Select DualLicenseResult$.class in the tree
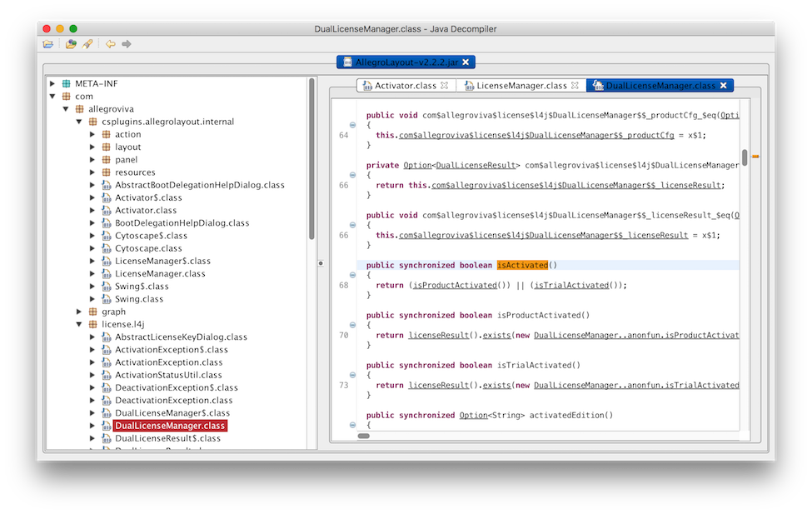The width and height of the screenshot is (812, 514). (167, 438)
